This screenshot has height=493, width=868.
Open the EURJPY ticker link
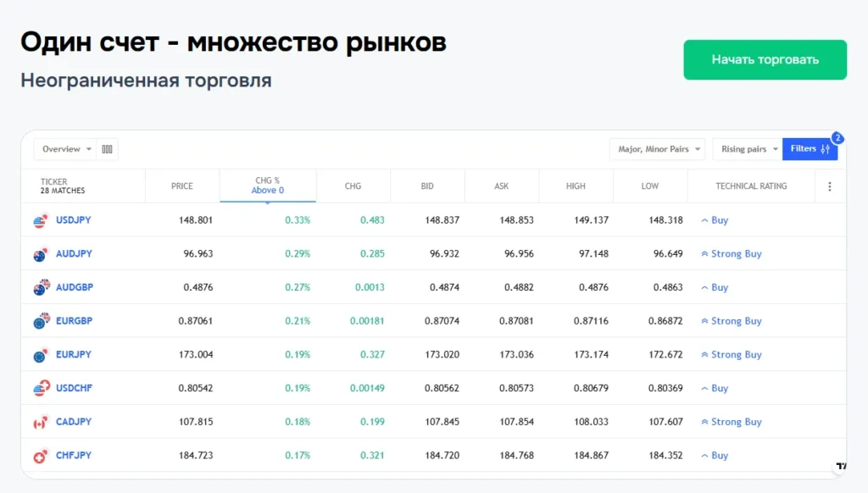click(74, 355)
